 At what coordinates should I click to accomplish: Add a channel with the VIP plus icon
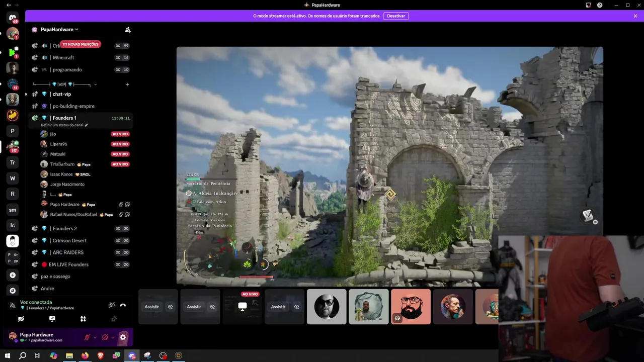(127, 84)
